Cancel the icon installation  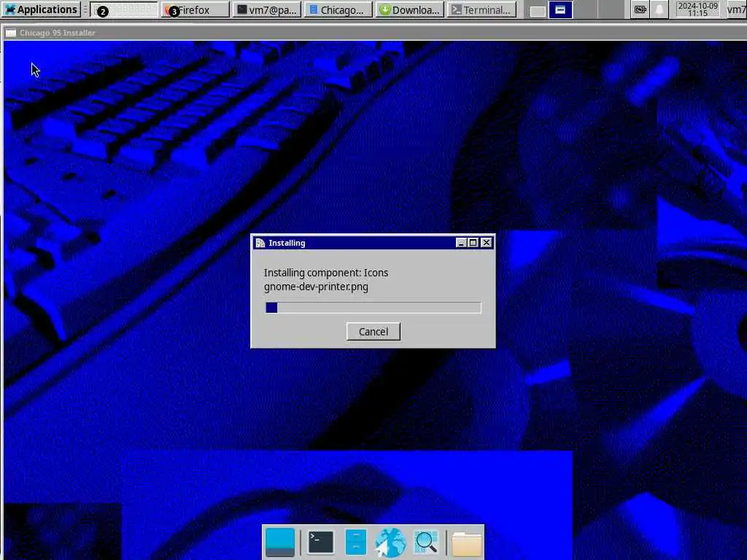(373, 332)
